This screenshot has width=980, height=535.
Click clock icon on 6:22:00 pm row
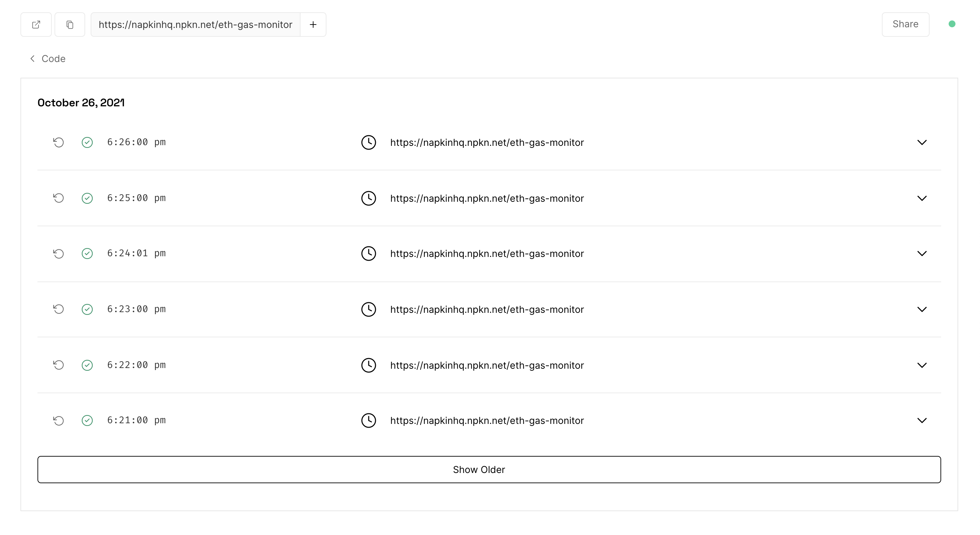pos(368,365)
